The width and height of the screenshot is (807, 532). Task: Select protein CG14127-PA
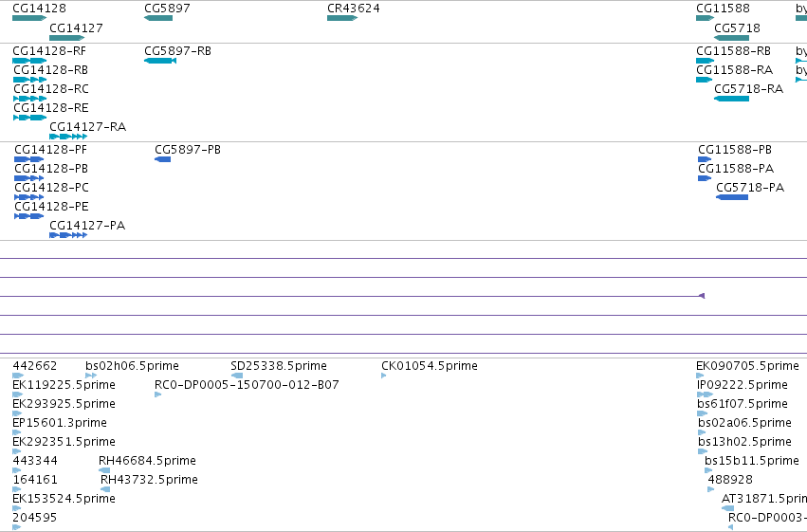coord(68,235)
